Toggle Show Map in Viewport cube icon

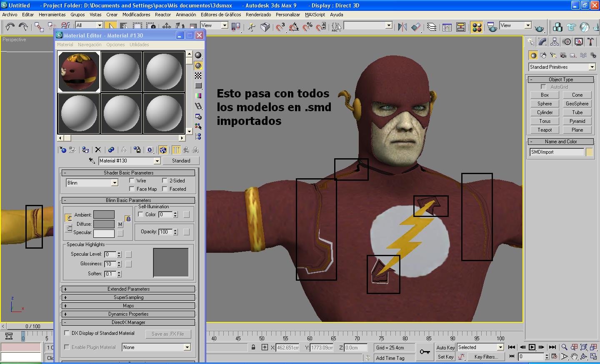(163, 150)
